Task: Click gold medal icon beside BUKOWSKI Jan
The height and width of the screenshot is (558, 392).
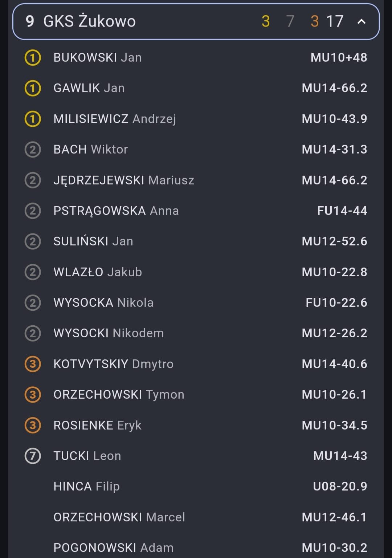Action: point(33,58)
